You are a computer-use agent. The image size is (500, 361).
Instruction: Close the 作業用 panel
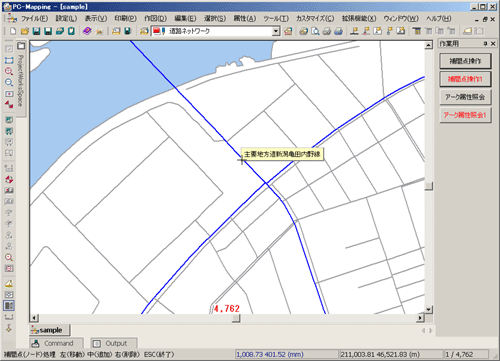coord(493,44)
